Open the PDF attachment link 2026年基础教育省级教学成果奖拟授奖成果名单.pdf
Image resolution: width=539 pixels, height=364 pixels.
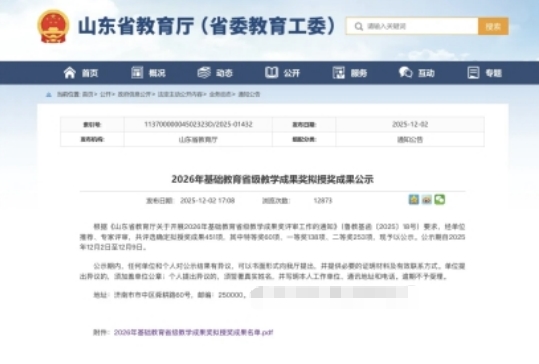pos(194,332)
